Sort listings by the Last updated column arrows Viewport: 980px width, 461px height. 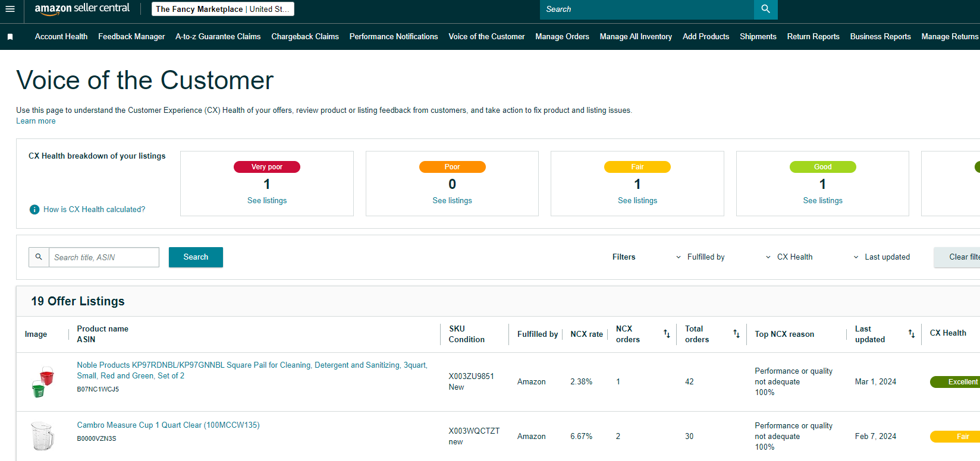pos(912,334)
